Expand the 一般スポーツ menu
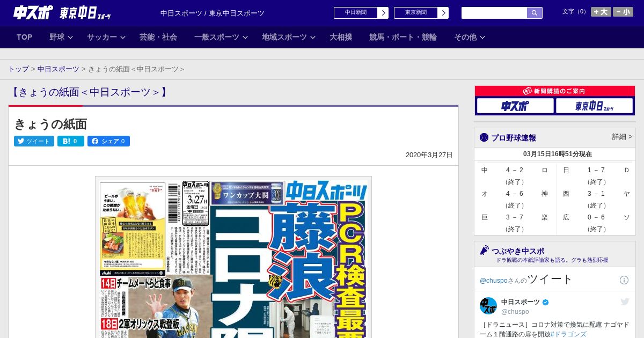Viewport: 644px width, 338px height. [x=221, y=37]
